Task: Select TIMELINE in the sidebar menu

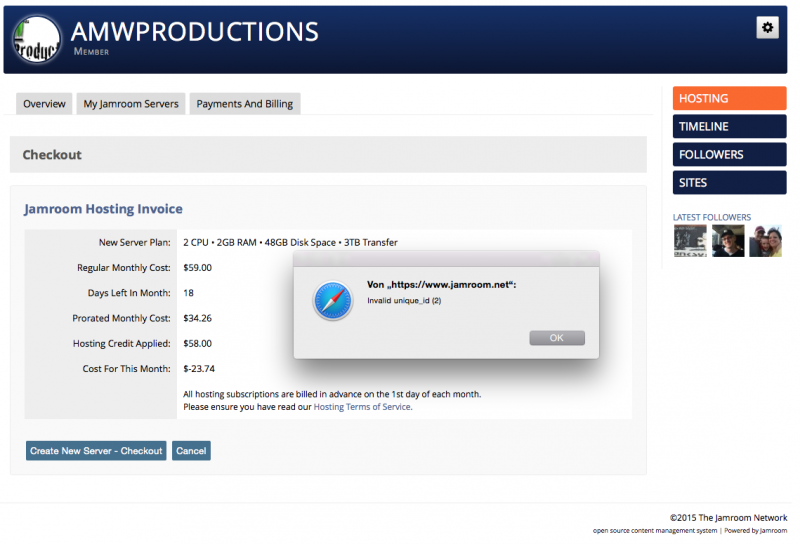Action: (x=729, y=127)
